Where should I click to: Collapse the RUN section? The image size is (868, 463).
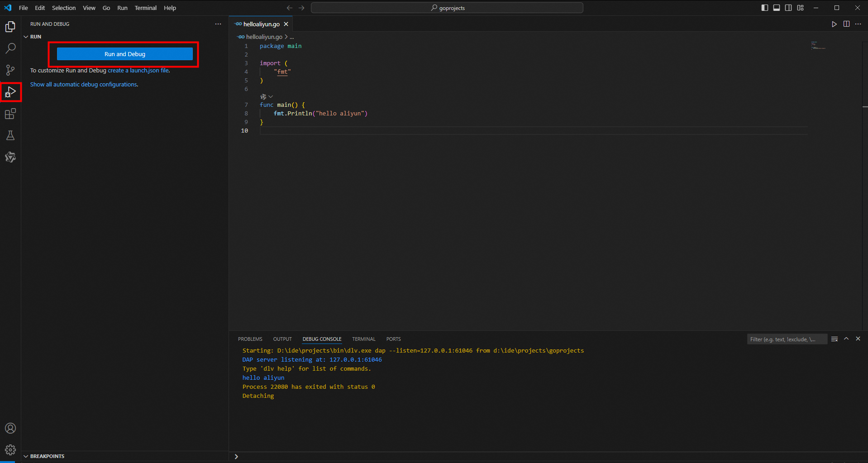tap(26, 37)
